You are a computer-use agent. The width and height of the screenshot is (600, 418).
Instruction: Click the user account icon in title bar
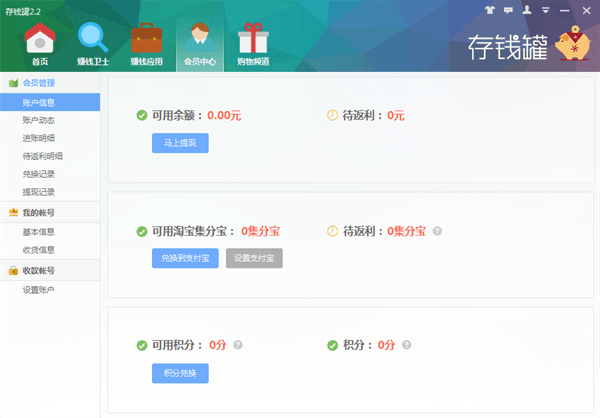click(x=526, y=9)
